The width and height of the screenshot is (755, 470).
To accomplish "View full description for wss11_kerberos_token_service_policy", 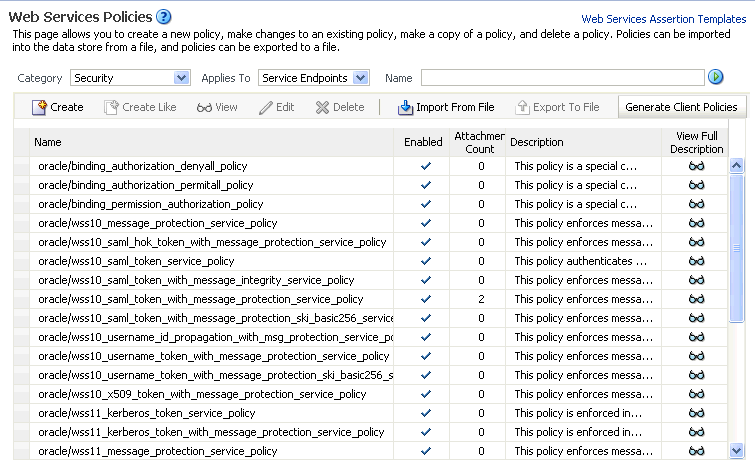I will [696, 413].
